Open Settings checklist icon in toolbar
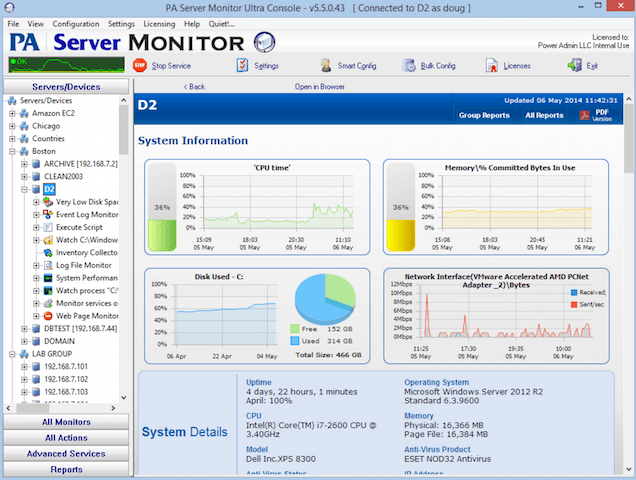Viewport: 636px width, 480px height. point(242,65)
